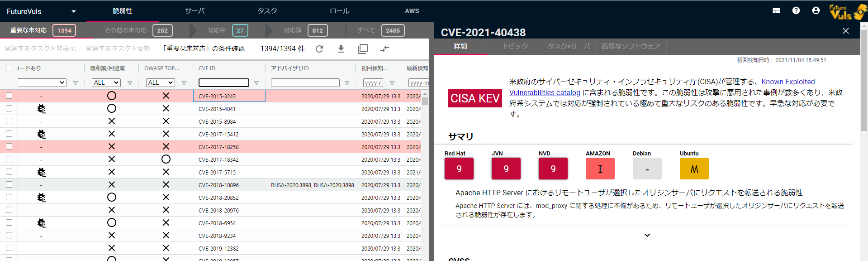
Task: Click the copy/duplicate view icon
Action: (x=363, y=49)
